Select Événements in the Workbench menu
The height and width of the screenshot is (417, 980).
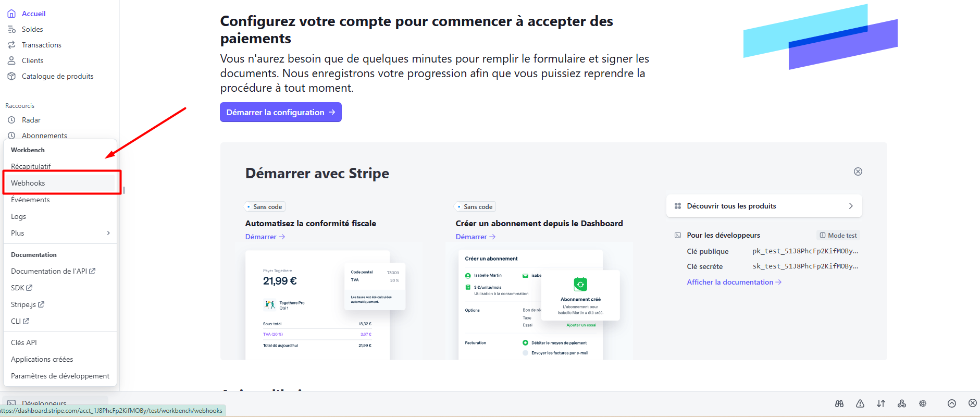point(60,200)
